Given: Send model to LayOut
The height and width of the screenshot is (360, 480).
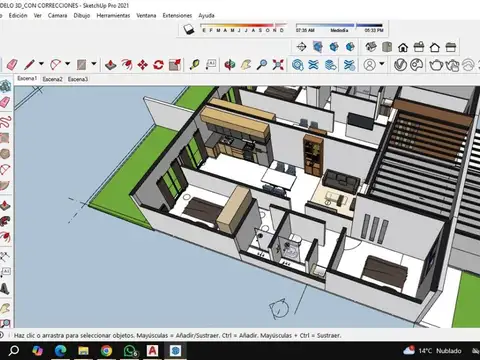Looking at the screenshot, I should pos(330,65).
